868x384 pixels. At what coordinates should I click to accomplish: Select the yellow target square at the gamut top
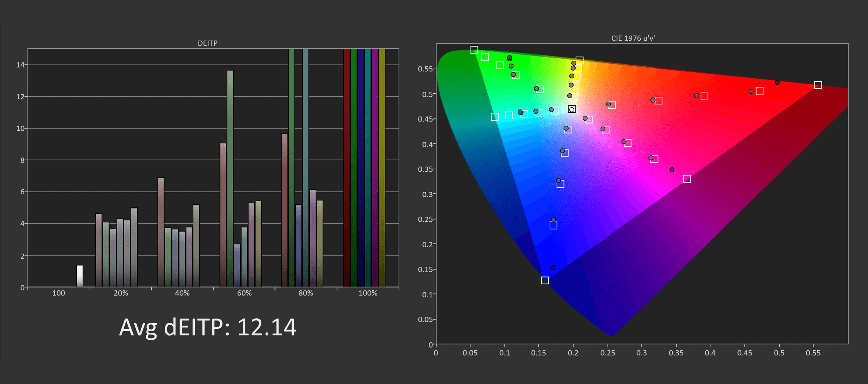579,61
